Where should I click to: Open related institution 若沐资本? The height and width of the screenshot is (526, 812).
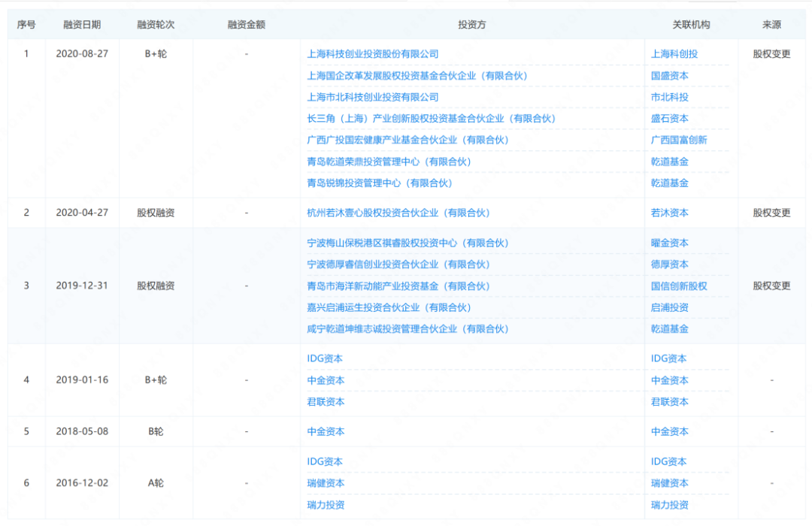click(670, 213)
